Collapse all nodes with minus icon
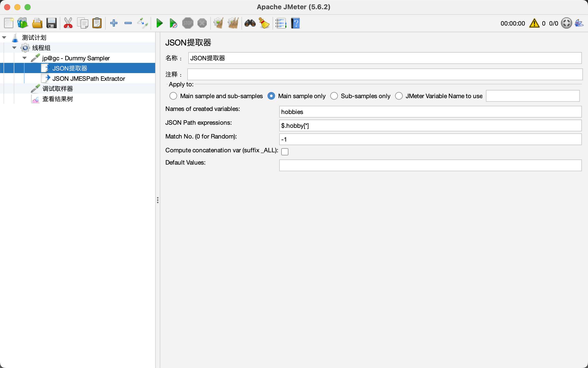 click(x=128, y=23)
